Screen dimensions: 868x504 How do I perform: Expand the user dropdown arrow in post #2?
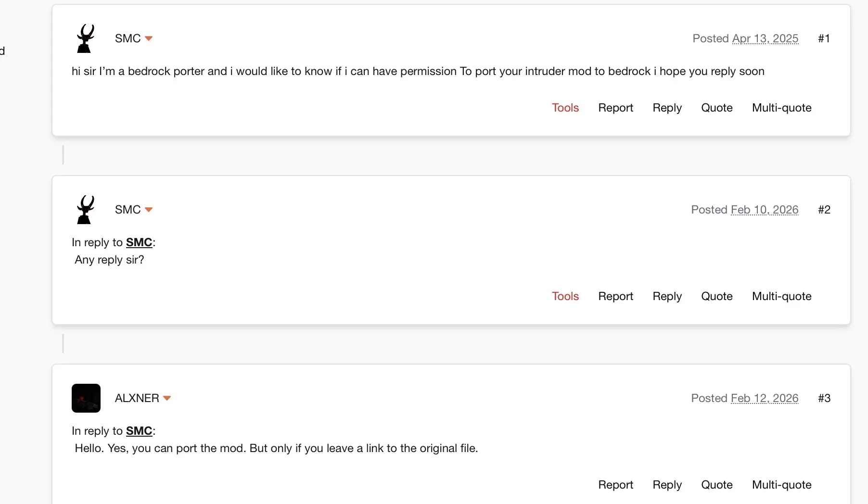coord(149,210)
